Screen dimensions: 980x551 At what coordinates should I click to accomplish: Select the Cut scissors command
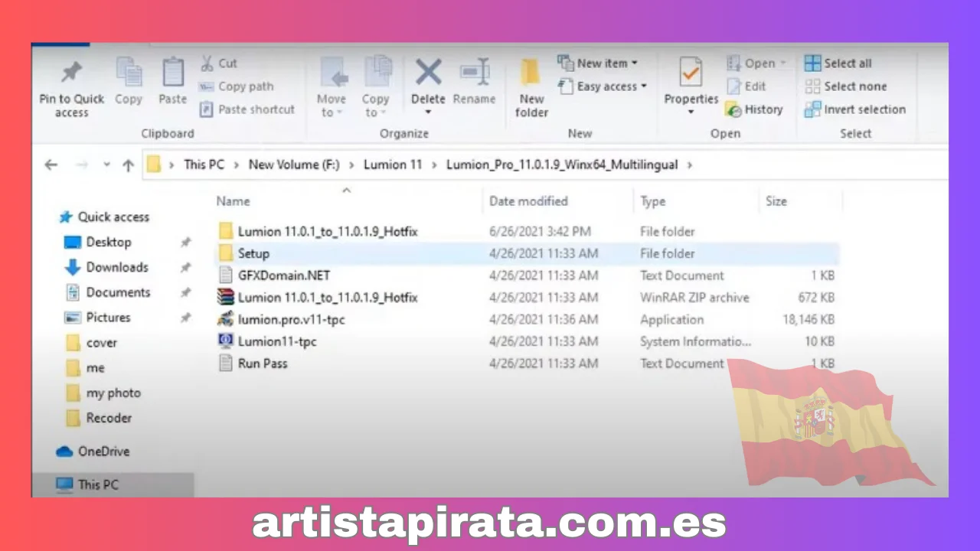coord(219,63)
